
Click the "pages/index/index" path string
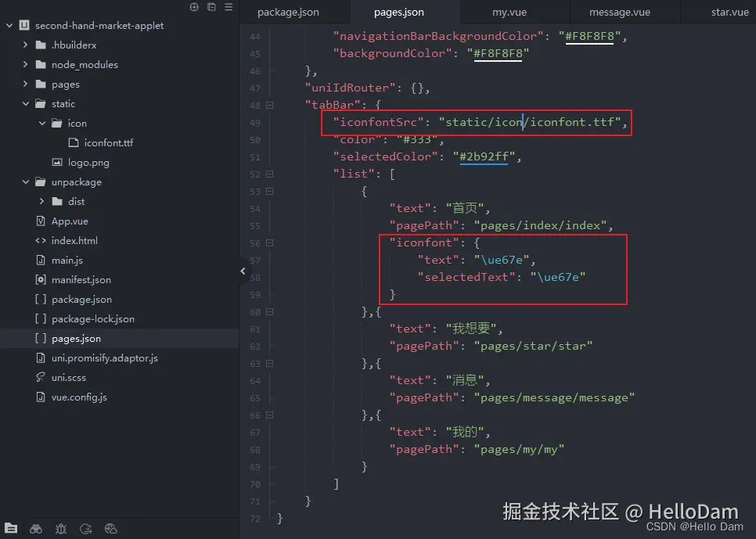pyautogui.click(x=541, y=225)
